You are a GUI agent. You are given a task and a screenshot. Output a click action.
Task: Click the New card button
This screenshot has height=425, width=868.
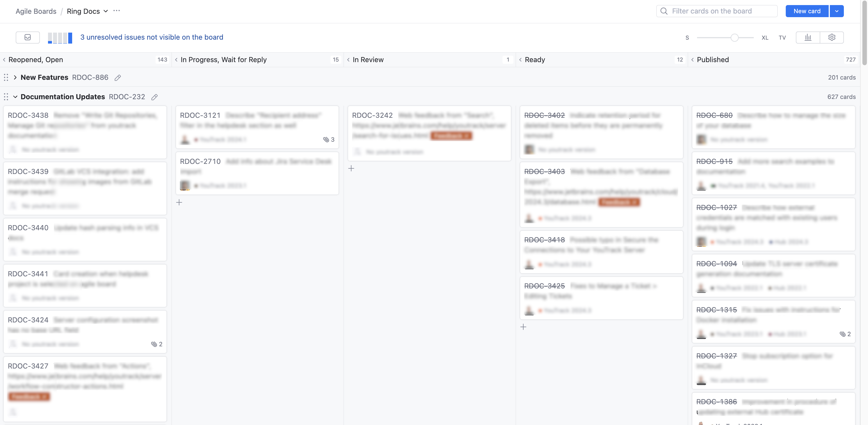pos(807,11)
